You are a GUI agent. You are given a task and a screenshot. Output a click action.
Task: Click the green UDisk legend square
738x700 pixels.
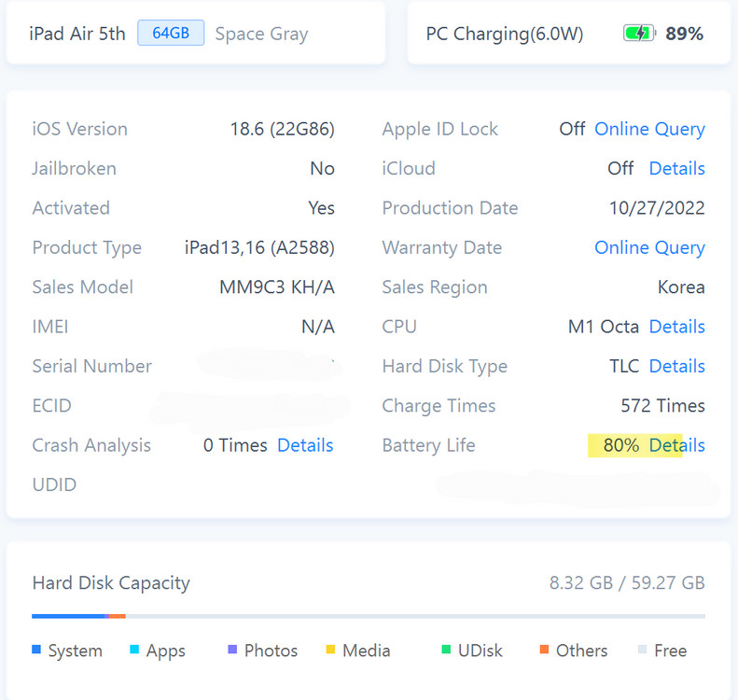[x=446, y=650]
